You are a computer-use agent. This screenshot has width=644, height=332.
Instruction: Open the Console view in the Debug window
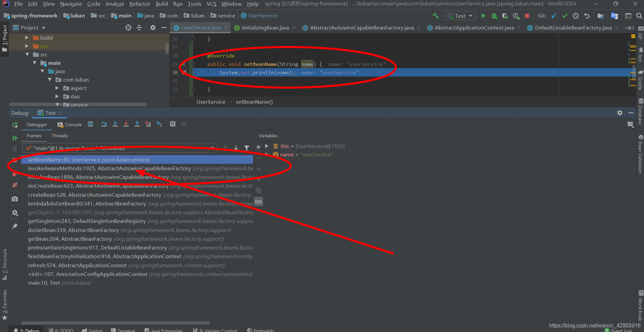tap(72, 124)
